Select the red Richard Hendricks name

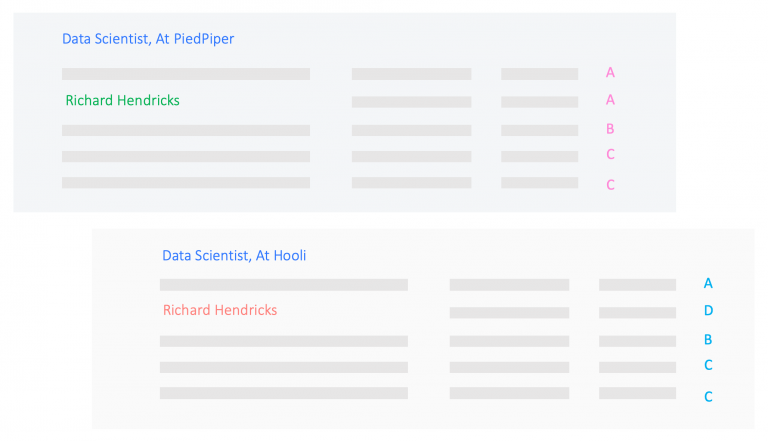pyautogui.click(x=220, y=310)
